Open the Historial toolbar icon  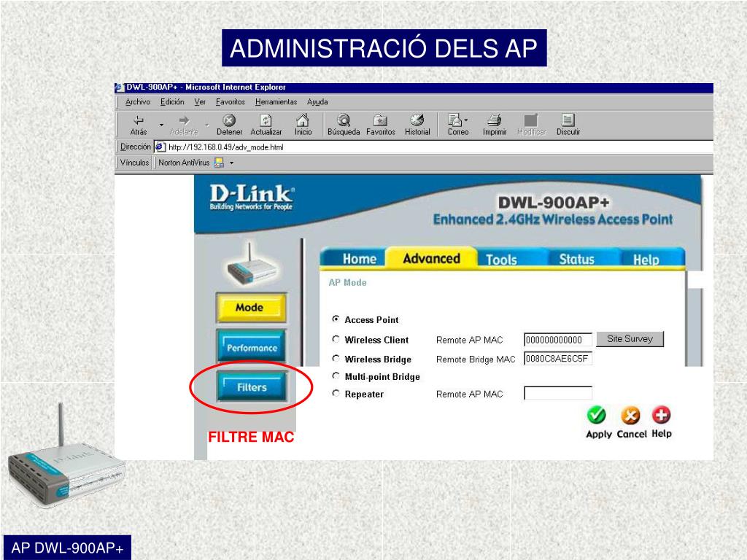(417, 120)
